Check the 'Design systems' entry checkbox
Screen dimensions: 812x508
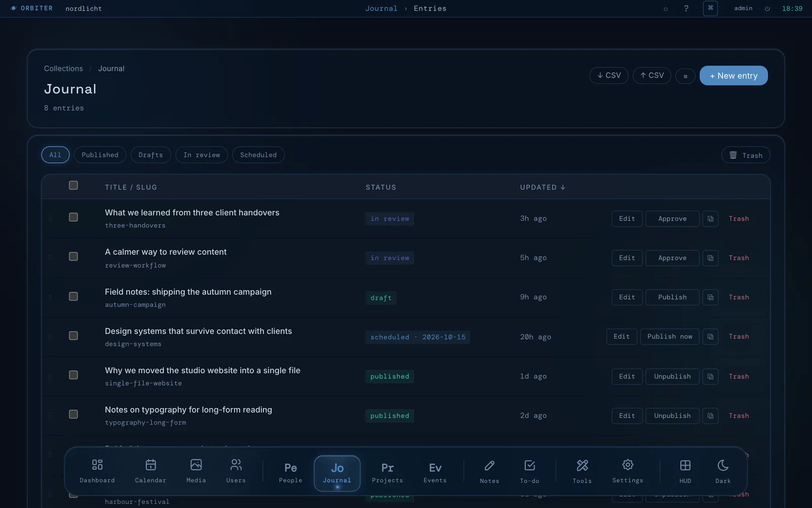coord(74,336)
